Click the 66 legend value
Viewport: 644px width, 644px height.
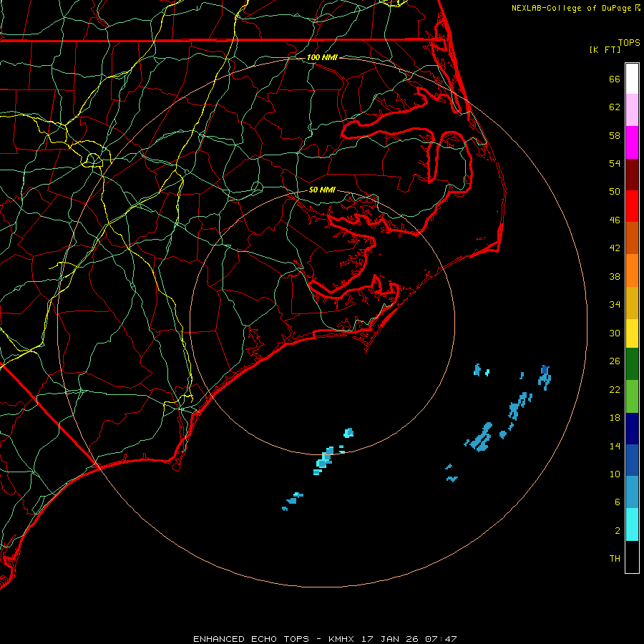(x=615, y=79)
